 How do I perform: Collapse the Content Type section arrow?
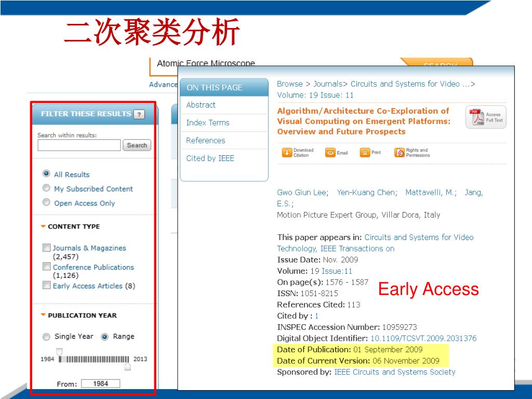click(x=43, y=227)
